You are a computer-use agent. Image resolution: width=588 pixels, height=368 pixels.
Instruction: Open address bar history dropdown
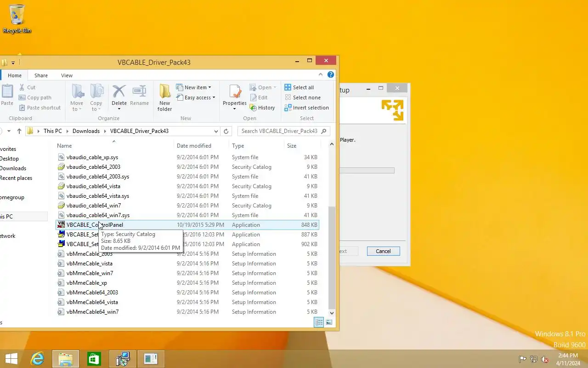pyautogui.click(x=216, y=131)
